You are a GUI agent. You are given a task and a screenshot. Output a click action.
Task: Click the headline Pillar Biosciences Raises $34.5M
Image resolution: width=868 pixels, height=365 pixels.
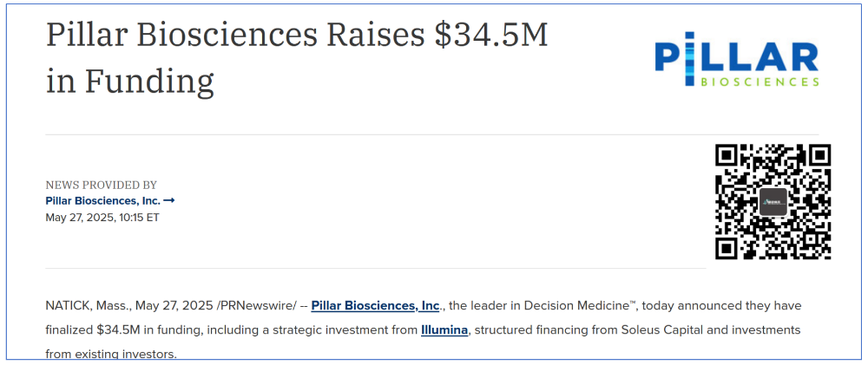click(x=297, y=36)
